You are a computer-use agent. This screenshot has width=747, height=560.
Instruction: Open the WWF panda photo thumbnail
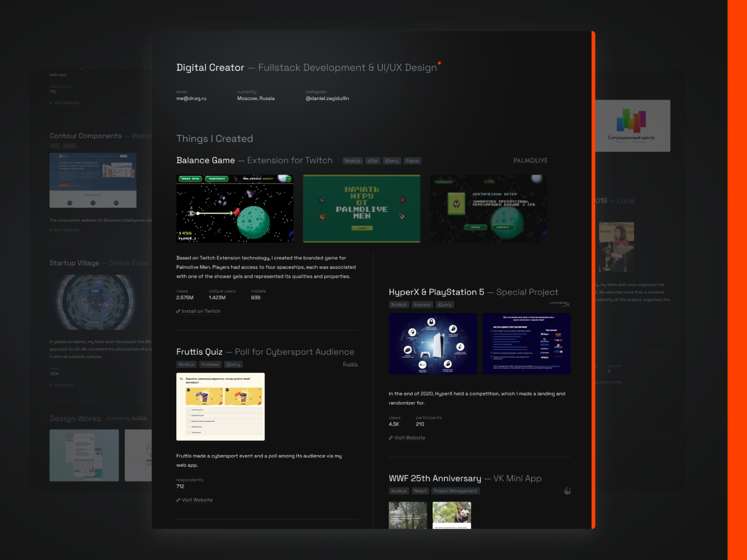tap(451, 515)
